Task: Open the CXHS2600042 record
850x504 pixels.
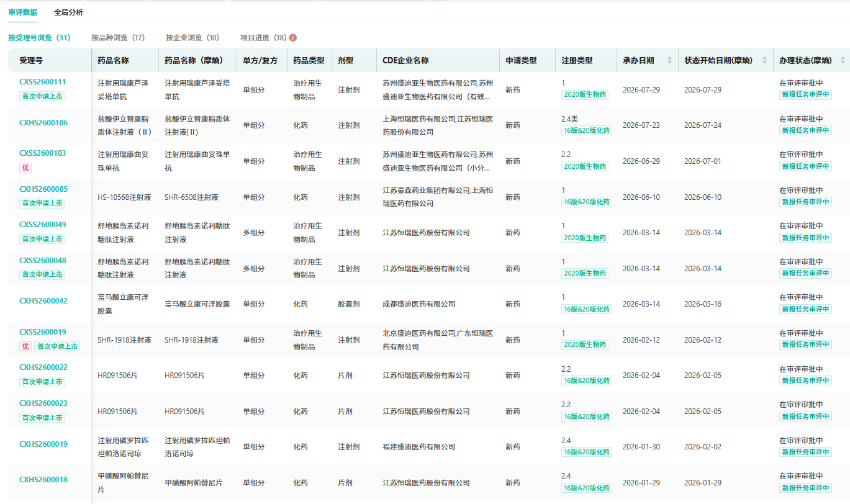Action: 43,301
